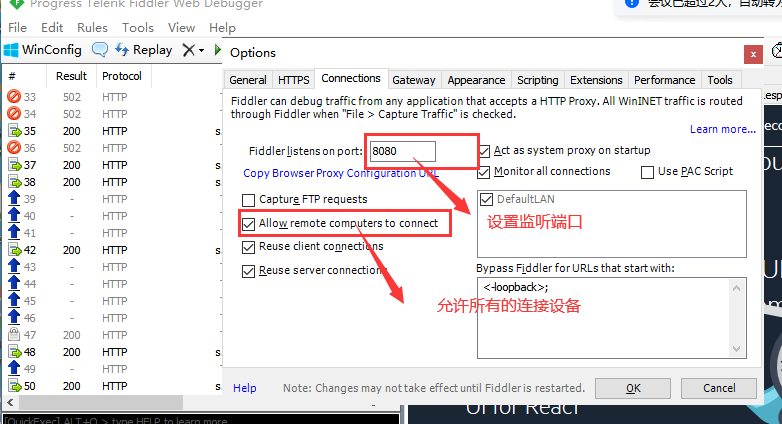
Task: Select the Connections tab
Action: (x=351, y=78)
